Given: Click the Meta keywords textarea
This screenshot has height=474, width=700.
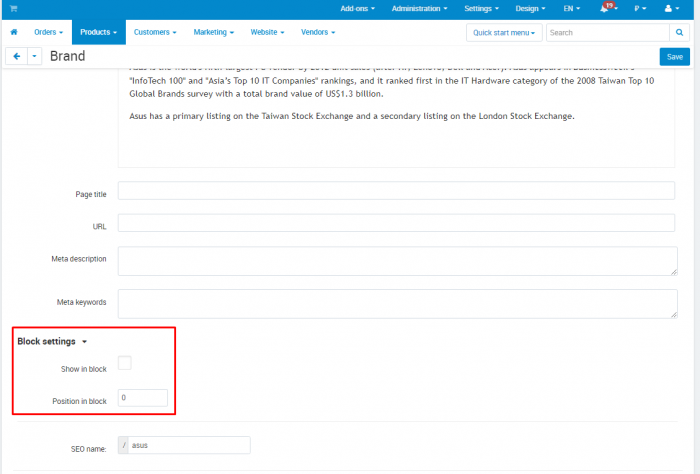Looking at the screenshot, I should [x=398, y=304].
